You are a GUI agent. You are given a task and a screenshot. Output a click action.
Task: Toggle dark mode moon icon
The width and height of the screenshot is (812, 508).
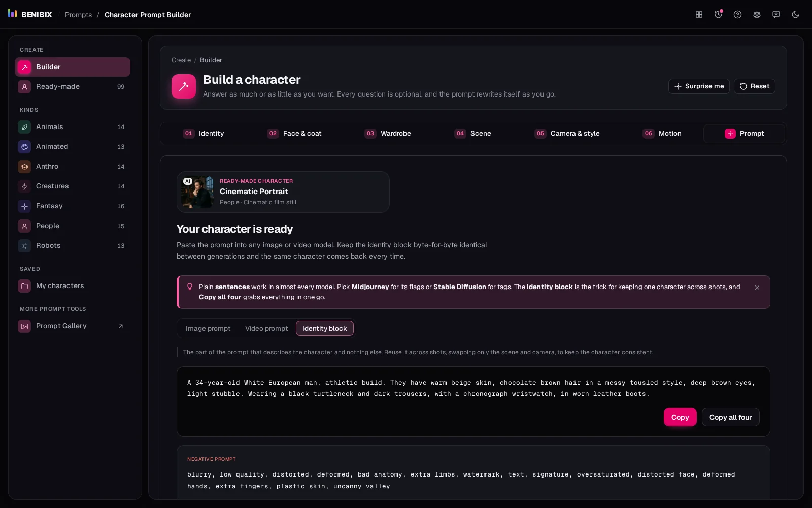(795, 15)
